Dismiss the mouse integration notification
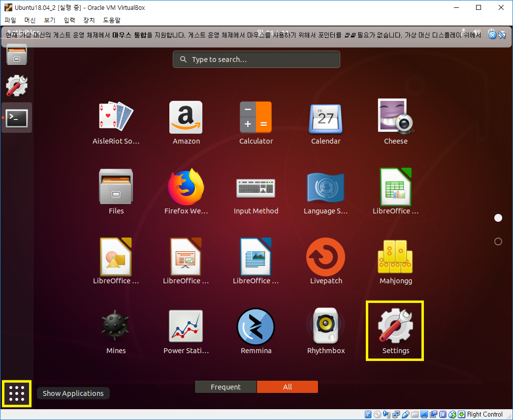The image size is (513, 420). (492, 35)
